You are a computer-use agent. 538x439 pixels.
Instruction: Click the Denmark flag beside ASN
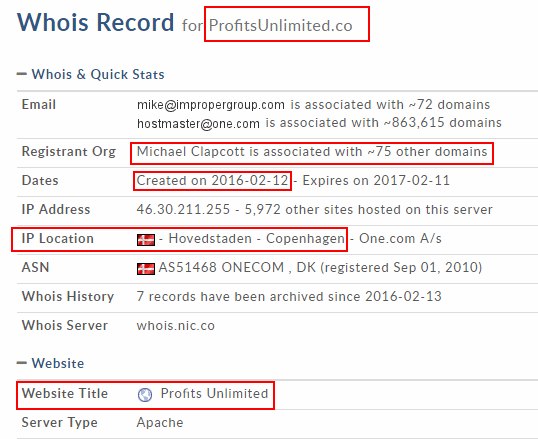click(146, 268)
